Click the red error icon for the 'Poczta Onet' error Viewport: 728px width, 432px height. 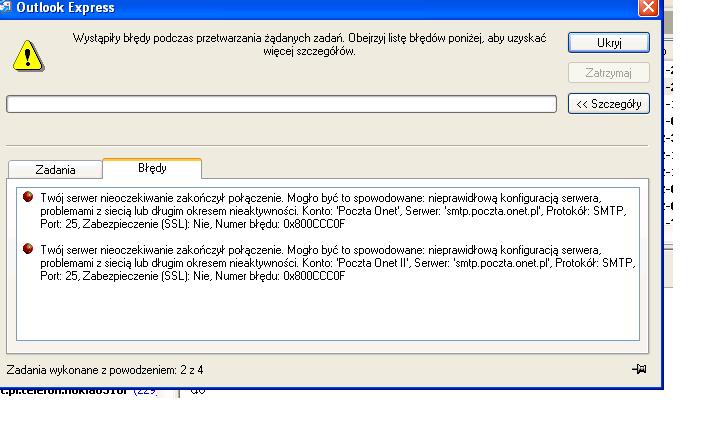pyautogui.click(x=28, y=197)
